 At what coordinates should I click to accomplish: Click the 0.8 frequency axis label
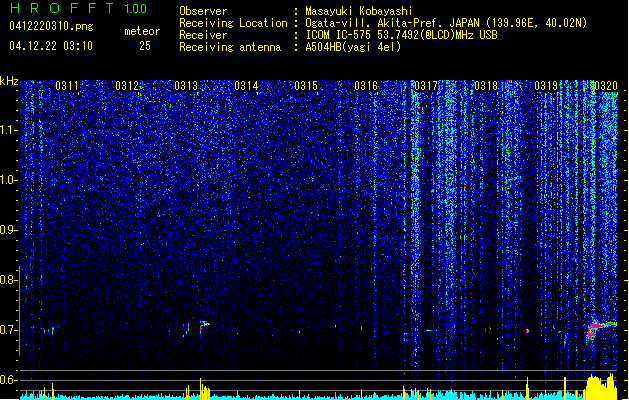tap(8, 280)
